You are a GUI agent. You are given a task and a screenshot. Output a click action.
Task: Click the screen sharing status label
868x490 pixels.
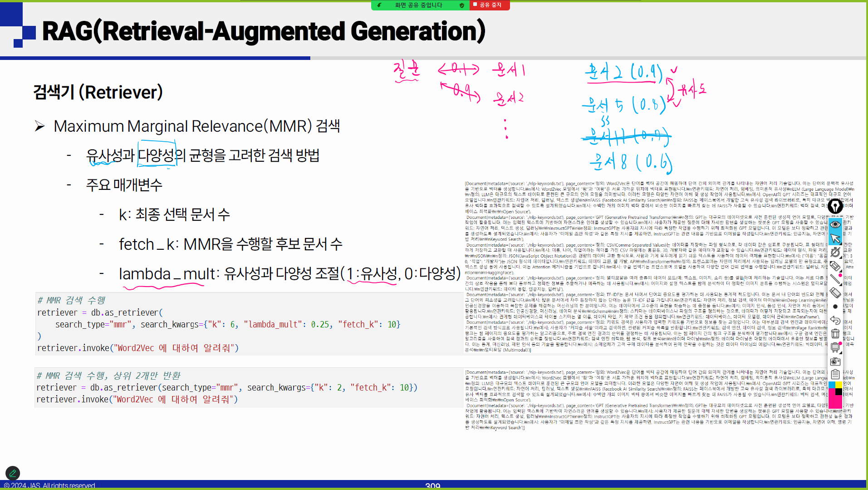click(418, 5)
